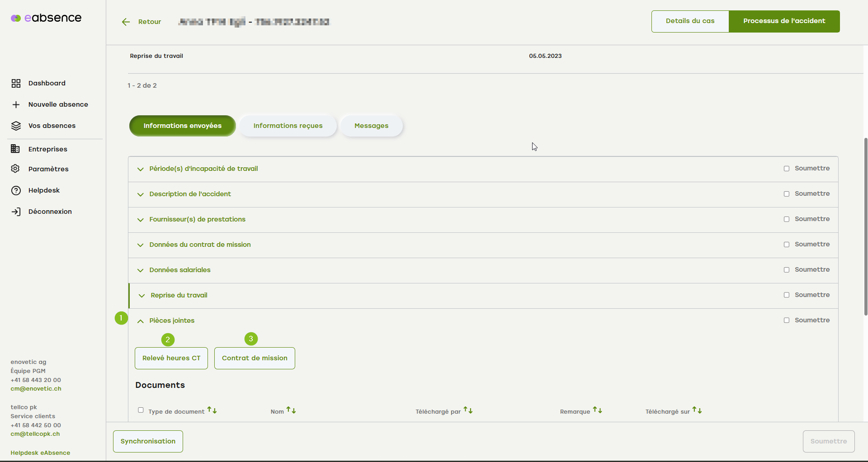Check Soumettre for Description de l'accident
The height and width of the screenshot is (462, 868).
[787, 194]
